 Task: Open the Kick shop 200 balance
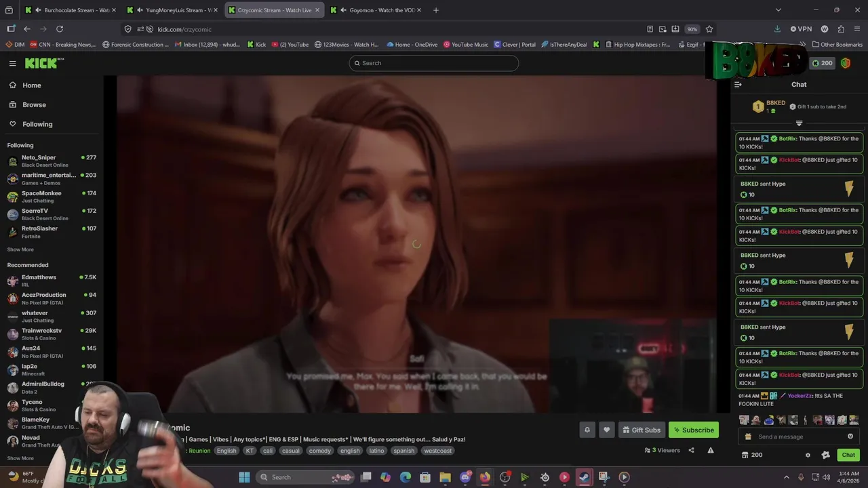click(x=752, y=455)
